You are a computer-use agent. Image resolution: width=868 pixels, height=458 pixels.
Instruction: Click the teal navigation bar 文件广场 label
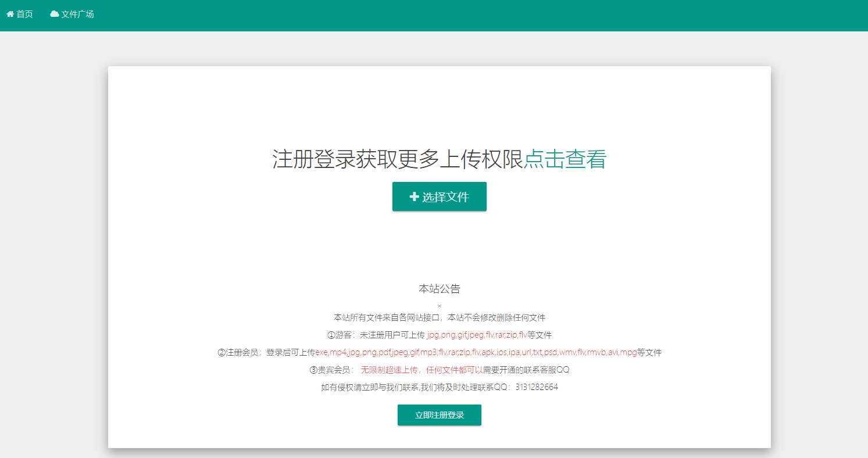tap(72, 13)
